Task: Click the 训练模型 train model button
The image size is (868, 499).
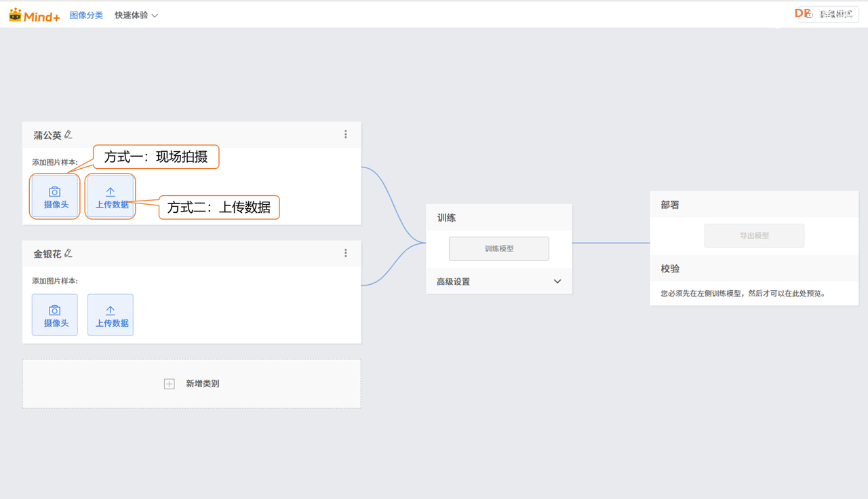Action: coord(499,249)
